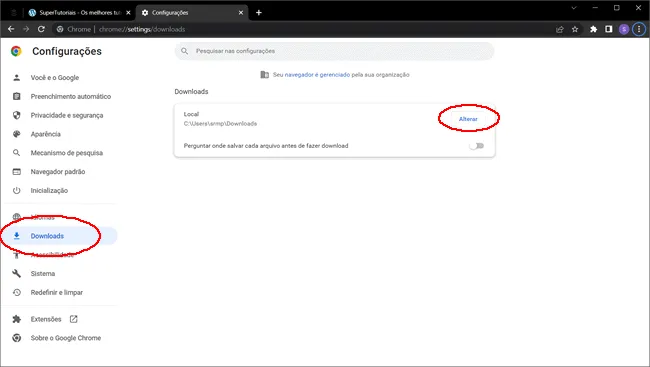Open the tab search chevron in the title bar
The image size is (650, 367).
pyautogui.click(x=574, y=8)
